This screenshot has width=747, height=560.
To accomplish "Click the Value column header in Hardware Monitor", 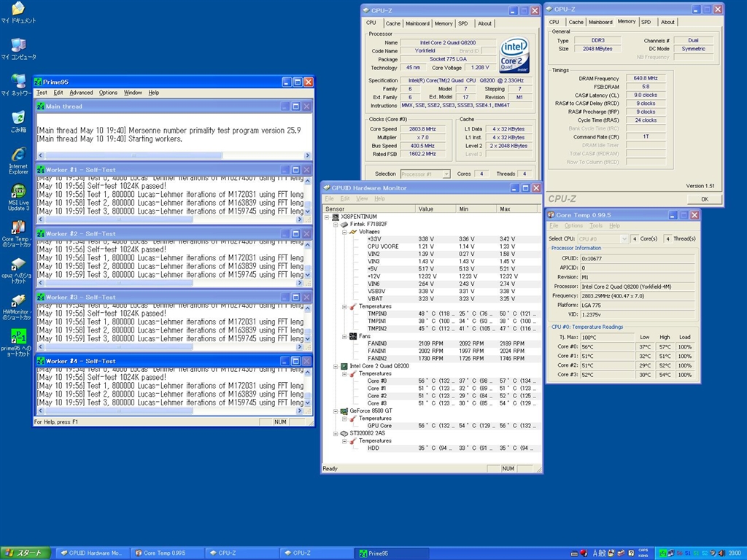I will coord(436,209).
